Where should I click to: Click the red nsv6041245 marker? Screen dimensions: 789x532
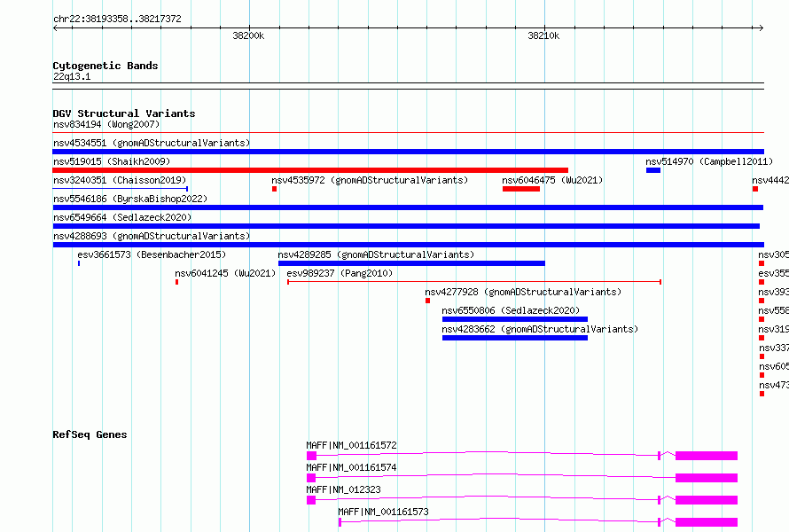(x=176, y=282)
